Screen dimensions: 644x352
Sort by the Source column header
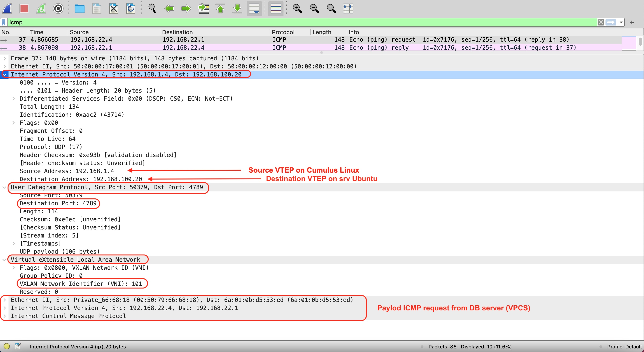coord(114,32)
